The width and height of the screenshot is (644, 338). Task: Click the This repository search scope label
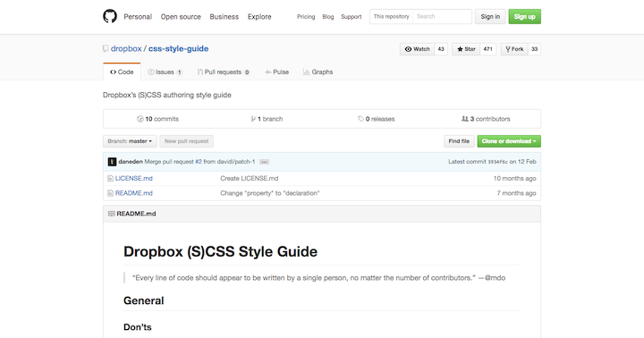pos(391,16)
